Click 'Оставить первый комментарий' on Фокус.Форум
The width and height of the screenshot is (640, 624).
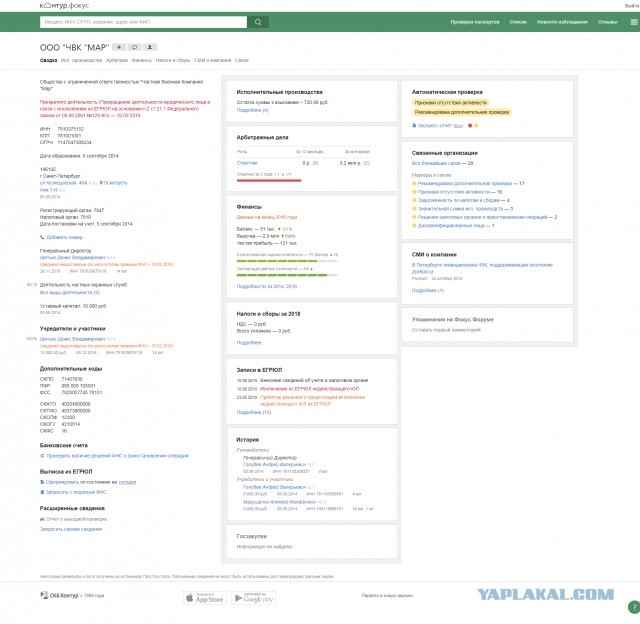tap(446, 330)
